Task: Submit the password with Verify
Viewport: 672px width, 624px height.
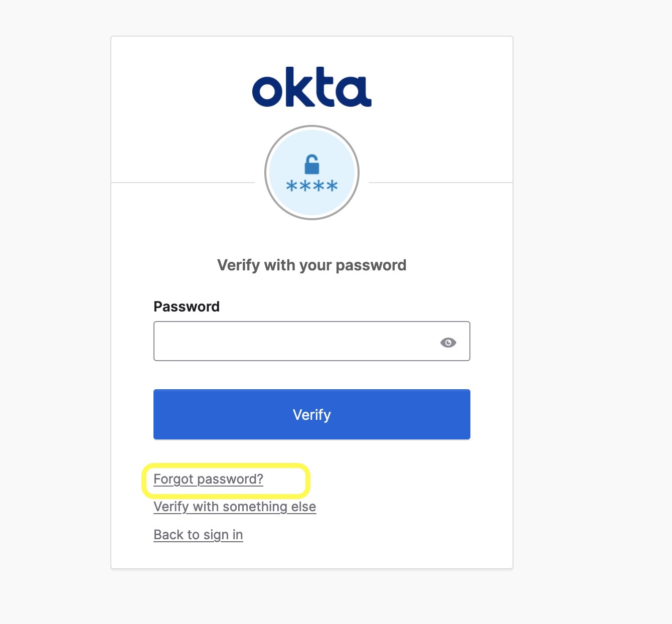Action: tap(312, 414)
